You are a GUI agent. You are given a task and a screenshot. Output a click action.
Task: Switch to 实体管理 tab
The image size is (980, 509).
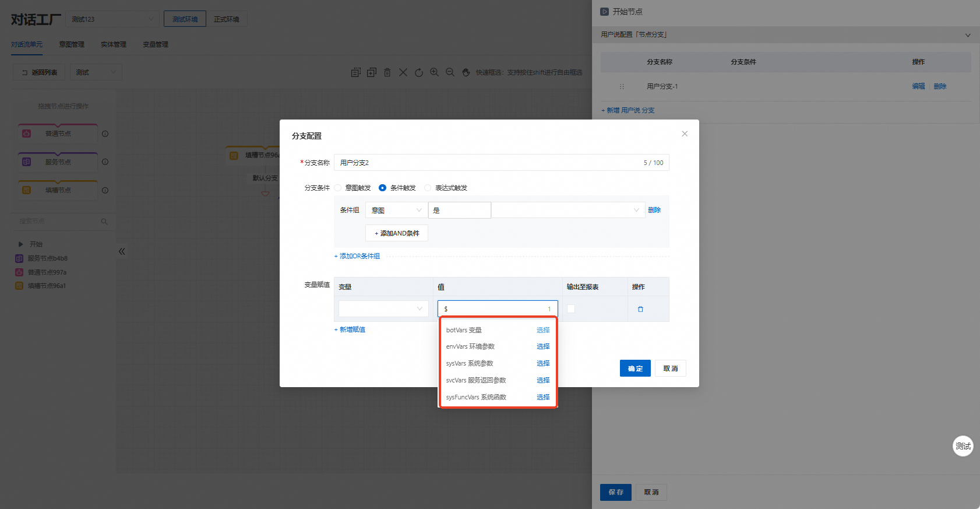pyautogui.click(x=114, y=44)
